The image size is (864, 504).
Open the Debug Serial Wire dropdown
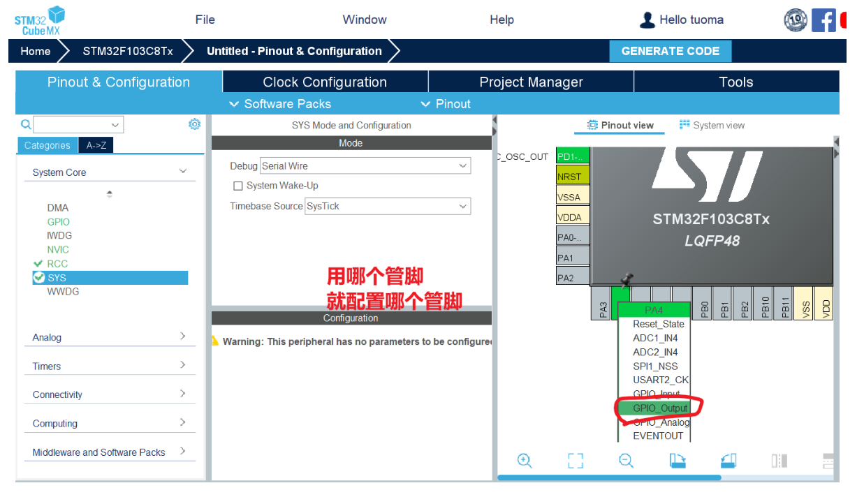(365, 166)
